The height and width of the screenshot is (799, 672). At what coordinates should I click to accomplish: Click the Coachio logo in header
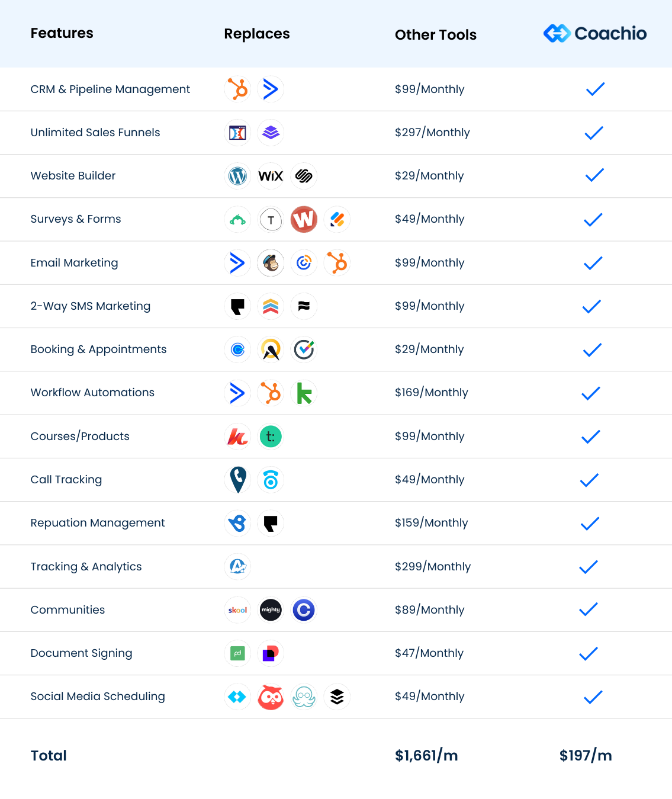(595, 33)
